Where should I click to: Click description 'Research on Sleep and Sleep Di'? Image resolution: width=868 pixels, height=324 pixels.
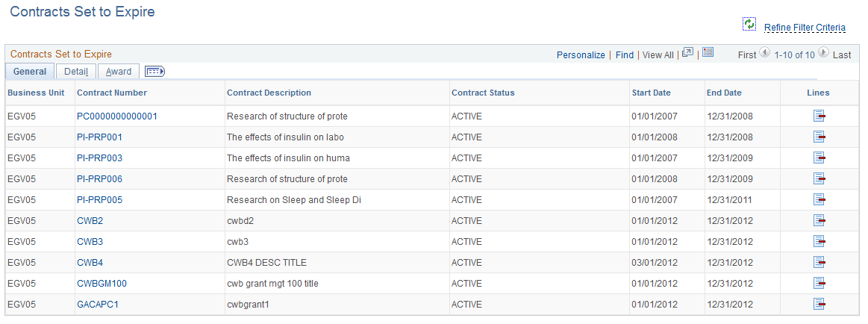point(294,200)
